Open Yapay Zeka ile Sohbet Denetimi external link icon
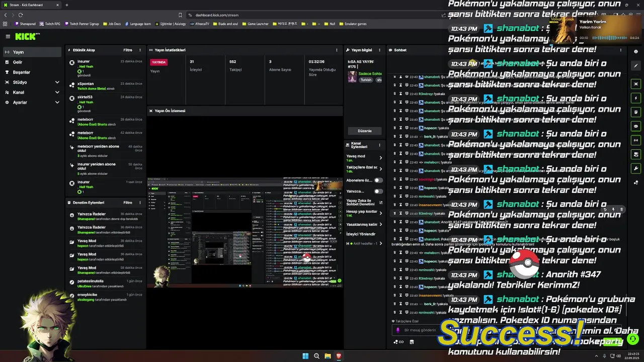This screenshot has width=644, height=362. click(380, 203)
